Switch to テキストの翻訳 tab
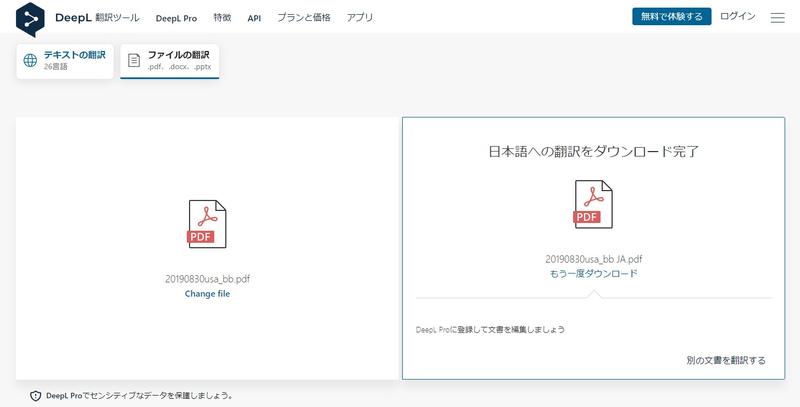The width and height of the screenshot is (800, 407). click(x=65, y=61)
